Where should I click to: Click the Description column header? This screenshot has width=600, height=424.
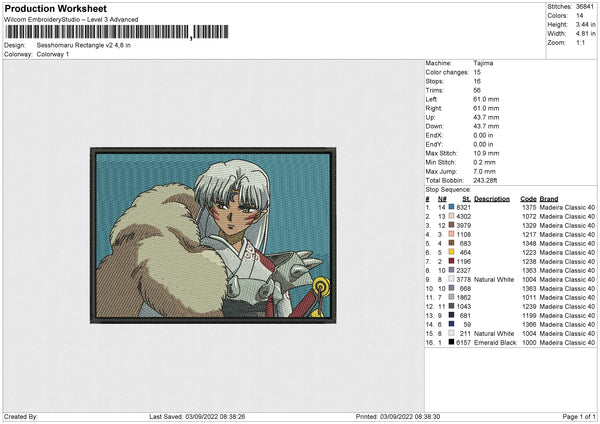[492, 198]
